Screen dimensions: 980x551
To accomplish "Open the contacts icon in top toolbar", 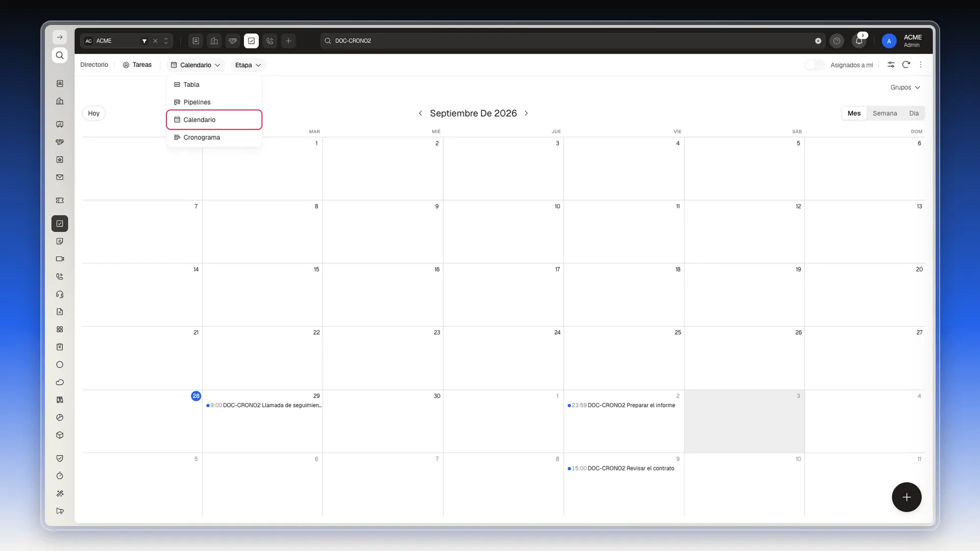I will coord(195,41).
